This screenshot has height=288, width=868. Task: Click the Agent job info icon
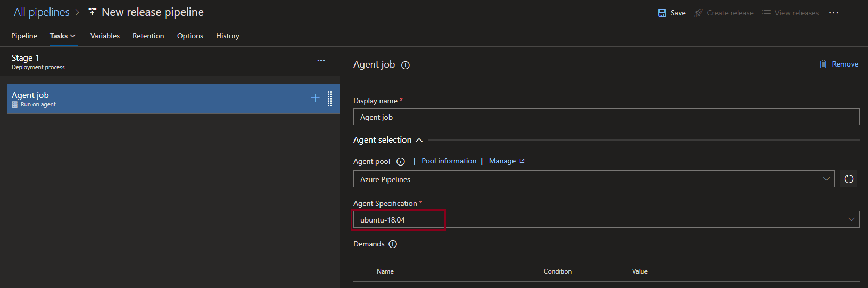[406, 65]
